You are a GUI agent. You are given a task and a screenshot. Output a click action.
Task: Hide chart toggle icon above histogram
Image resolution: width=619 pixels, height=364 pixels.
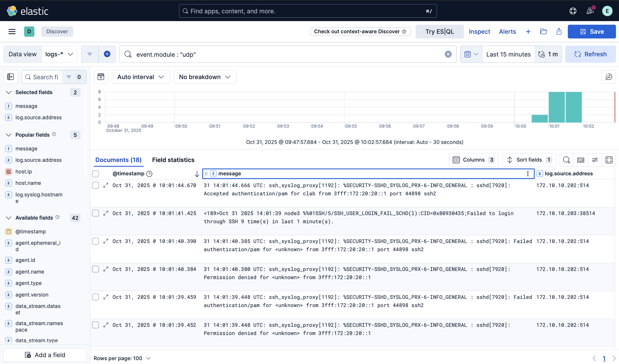point(101,77)
